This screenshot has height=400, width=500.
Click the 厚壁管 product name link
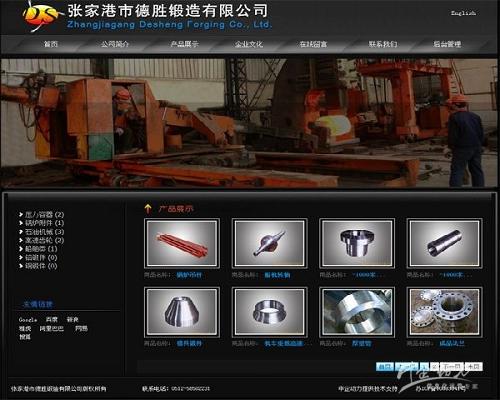point(361,343)
